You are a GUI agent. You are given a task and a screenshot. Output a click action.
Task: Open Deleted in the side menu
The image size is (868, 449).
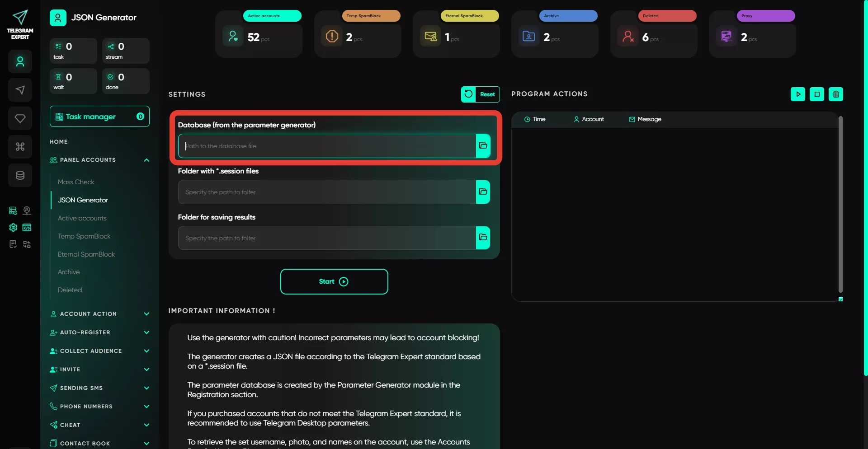[70, 290]
